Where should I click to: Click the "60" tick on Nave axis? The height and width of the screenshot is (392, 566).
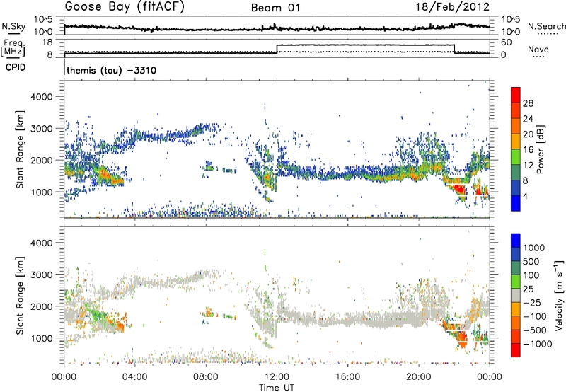[507, 42]
